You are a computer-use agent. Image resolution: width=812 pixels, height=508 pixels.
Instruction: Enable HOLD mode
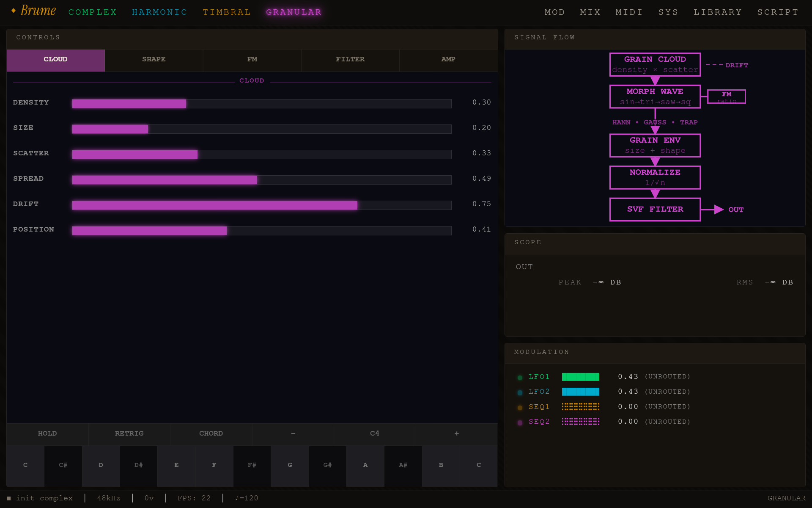tap(47, 433)
